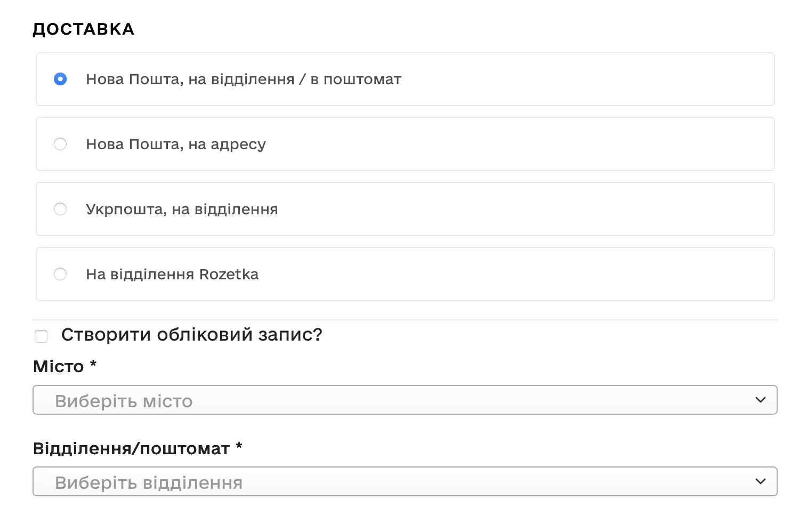Screen dimensions: 807x532
Task: Click the Місто field label
Action: pyautogui.click(x=64, y=366)
